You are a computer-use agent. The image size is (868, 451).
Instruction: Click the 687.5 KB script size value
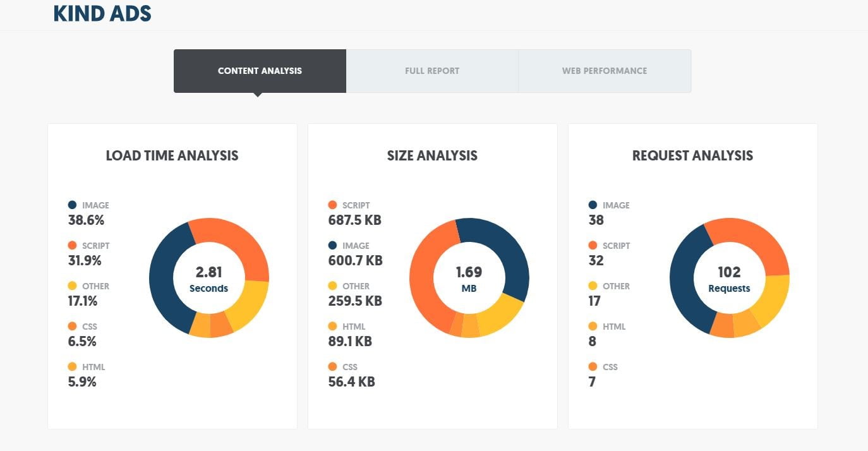(354, 220)
